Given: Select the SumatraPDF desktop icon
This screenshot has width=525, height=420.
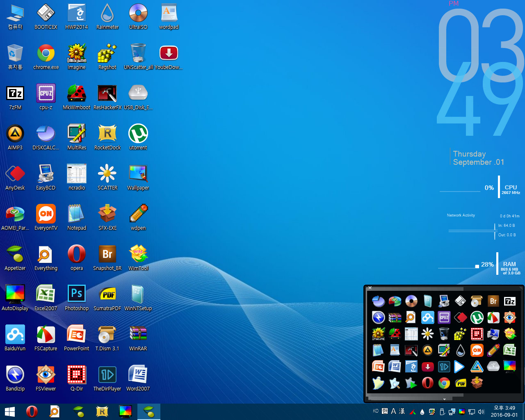Looking at the screenshot, I should pyautogui.click(x=107, y=299).
